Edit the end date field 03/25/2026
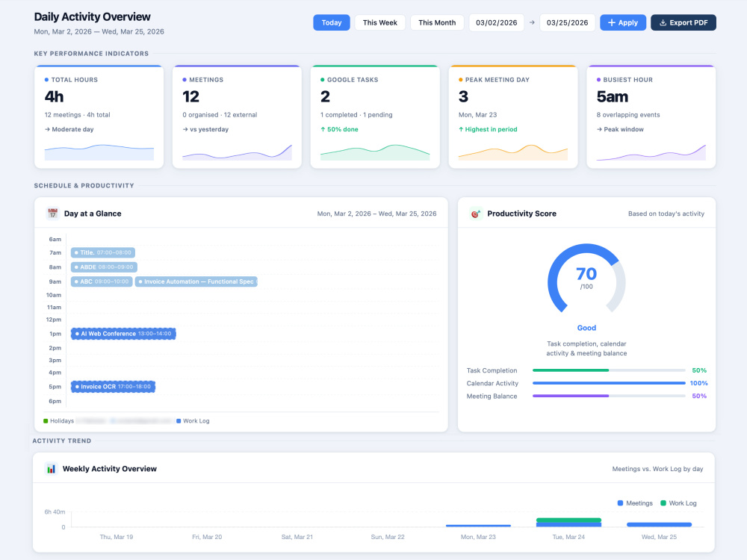747x560 pixels. coord(567,22)
